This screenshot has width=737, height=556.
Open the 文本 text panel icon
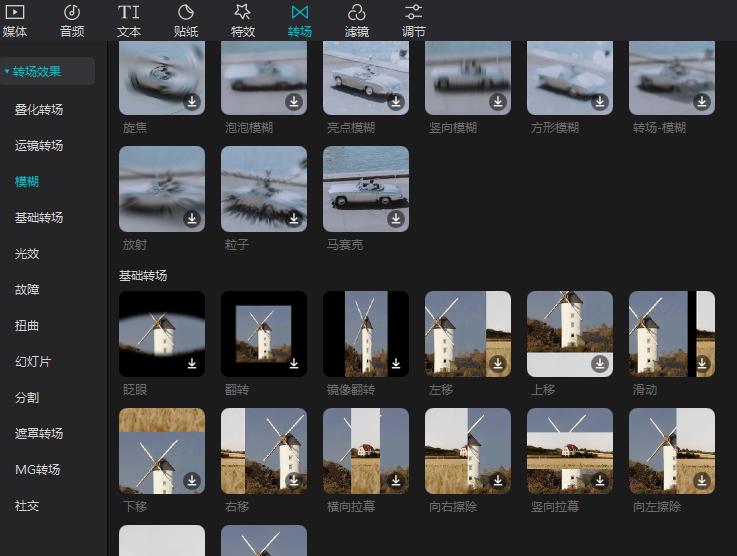point(129,13)
